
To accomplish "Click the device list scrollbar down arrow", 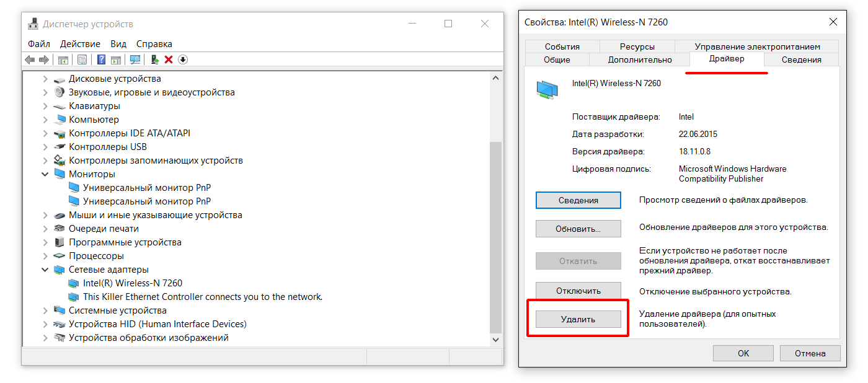I will [495, 340].
